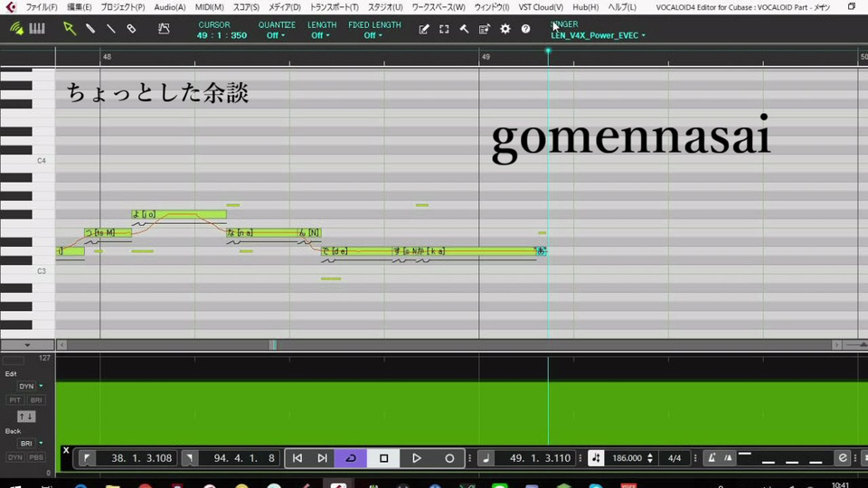
Task: Click the tempo 186.000 stepper arrows
Action: (650, 458)
